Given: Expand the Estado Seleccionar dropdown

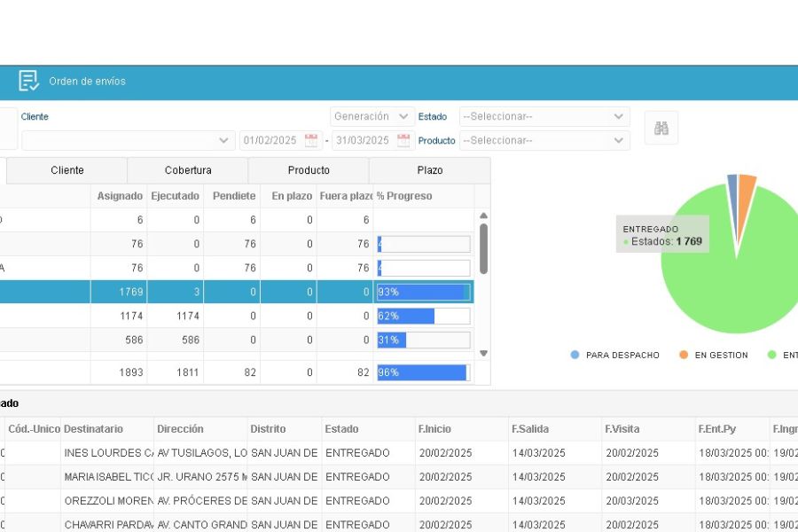Looking at the screenshot, I should [544, 116].
